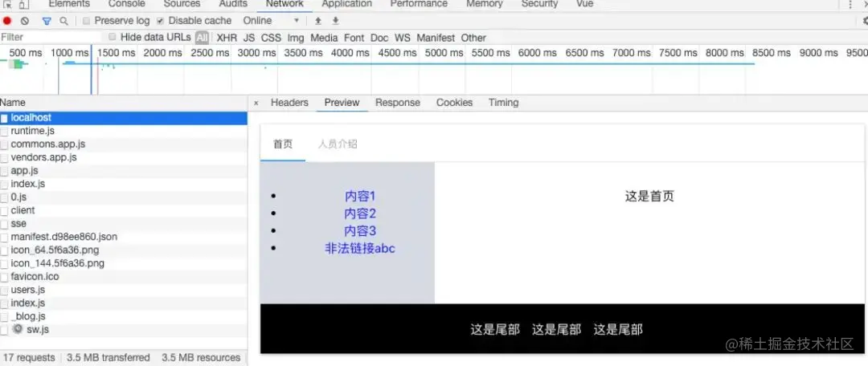Screen dimensions: 868x366
Task: Open the Console panel tab
Action: tap(127, 4)
